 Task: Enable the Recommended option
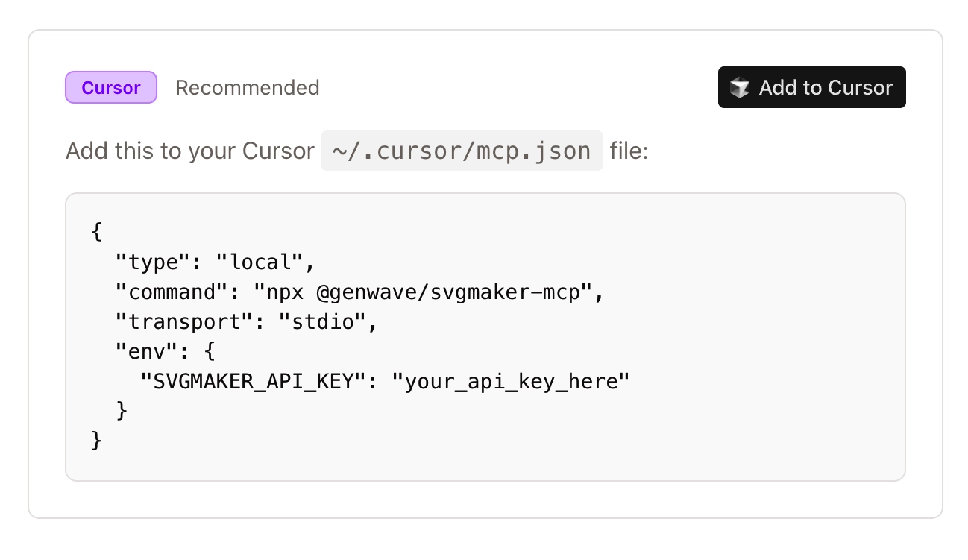click(x=247, y=87)
